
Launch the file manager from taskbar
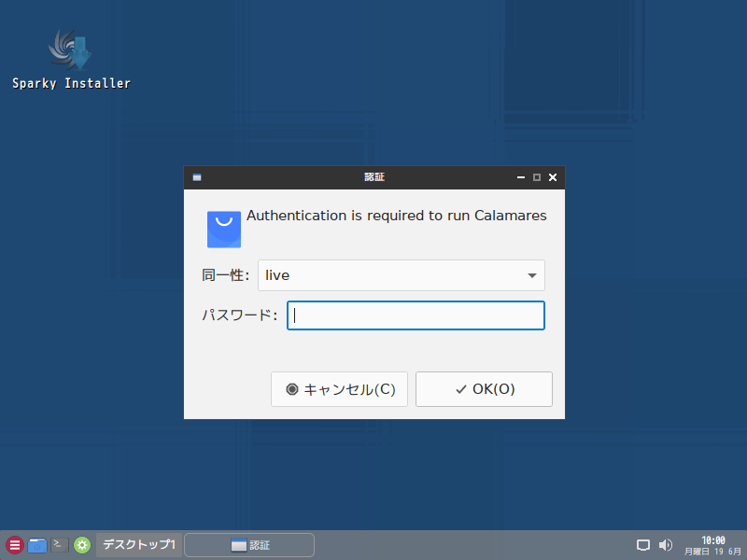pos(37,545)
